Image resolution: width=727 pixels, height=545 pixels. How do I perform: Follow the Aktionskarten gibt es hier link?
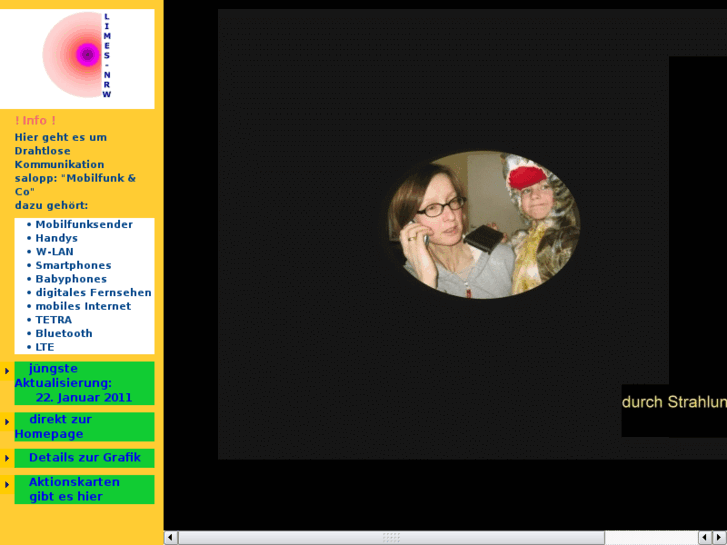coord(74,489)
